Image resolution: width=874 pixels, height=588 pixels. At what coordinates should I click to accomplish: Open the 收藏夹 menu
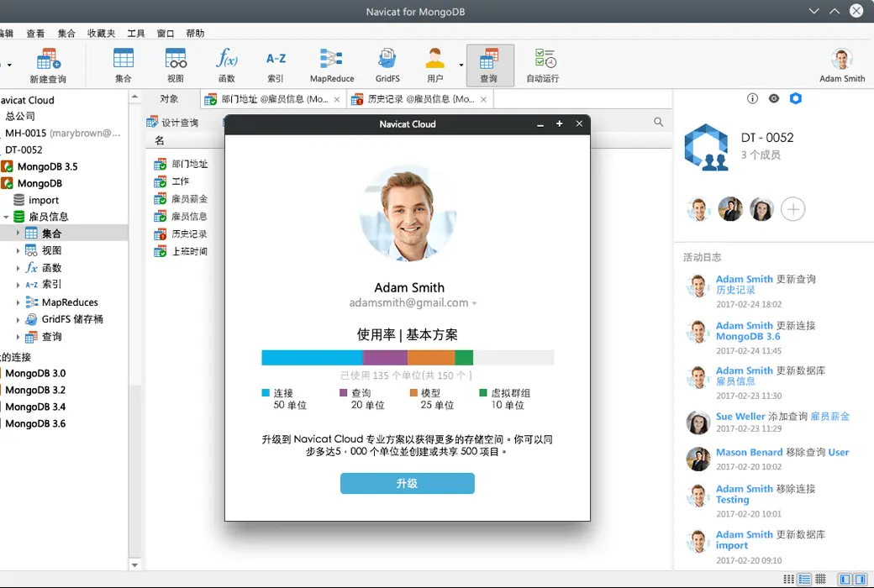coord(101,34)
